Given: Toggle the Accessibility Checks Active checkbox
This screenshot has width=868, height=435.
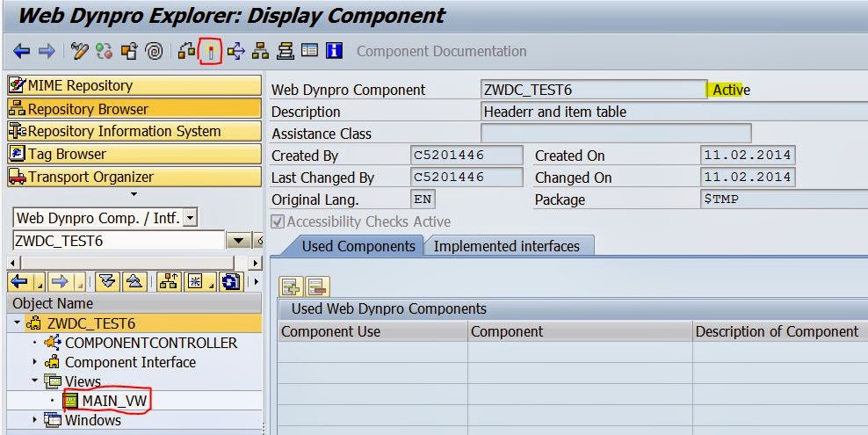Looking at the screenshot, I should click(278, 222).
